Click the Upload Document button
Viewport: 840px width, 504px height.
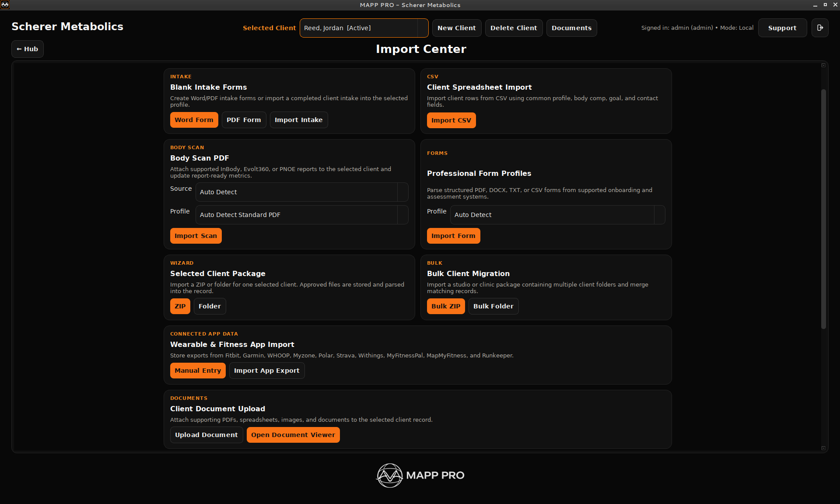tap(206, 435)
